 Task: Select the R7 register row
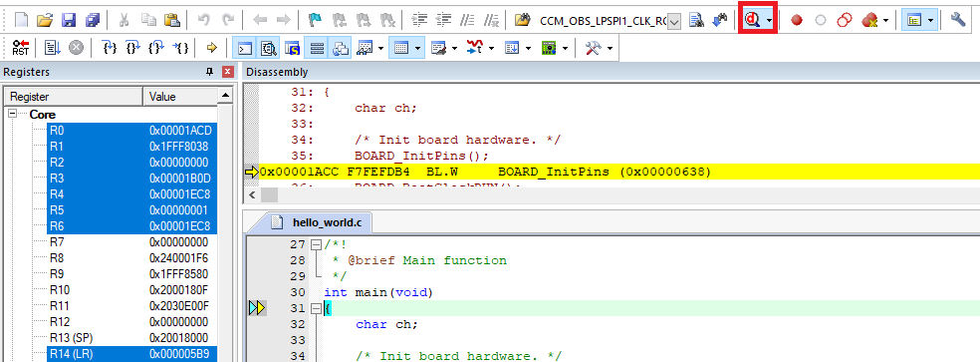click(x=131, y=241)
